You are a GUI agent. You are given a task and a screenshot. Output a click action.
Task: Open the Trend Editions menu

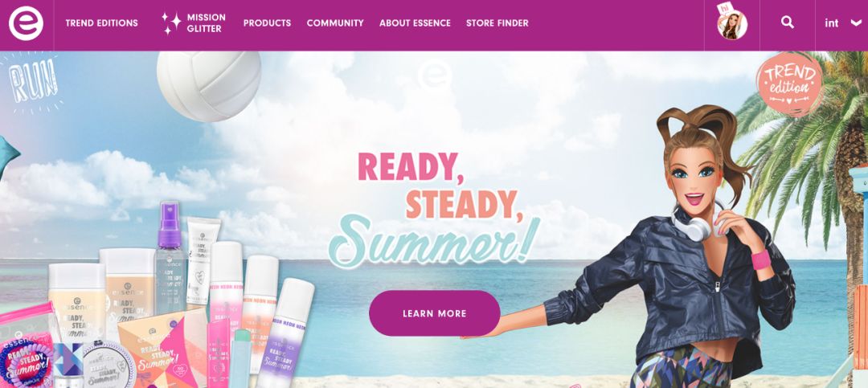coord(102,23)
